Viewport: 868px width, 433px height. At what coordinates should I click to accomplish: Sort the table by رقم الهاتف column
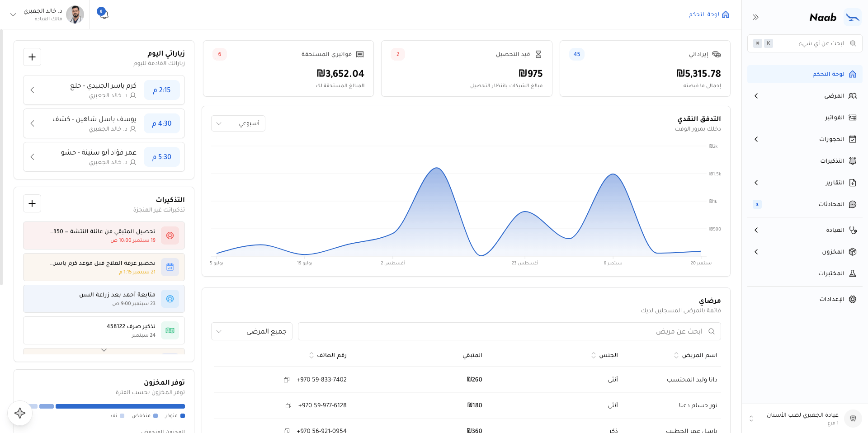coord(328,355)
